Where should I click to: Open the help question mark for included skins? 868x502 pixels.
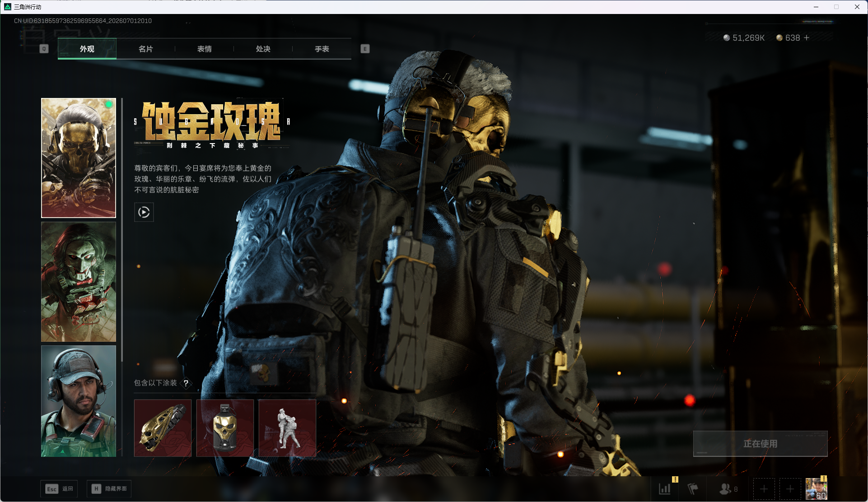click(186, 383)
